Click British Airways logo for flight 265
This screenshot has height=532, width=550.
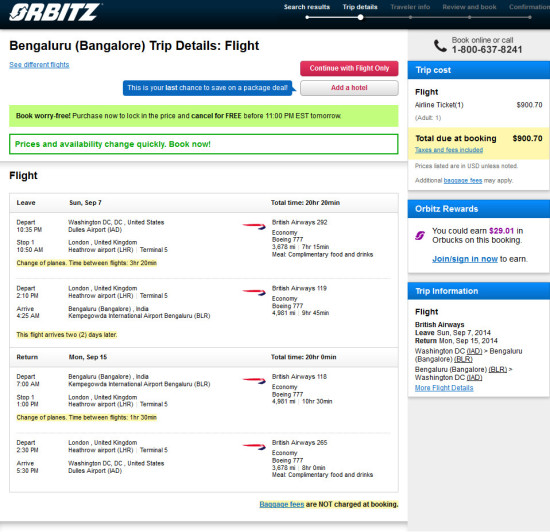254,446
